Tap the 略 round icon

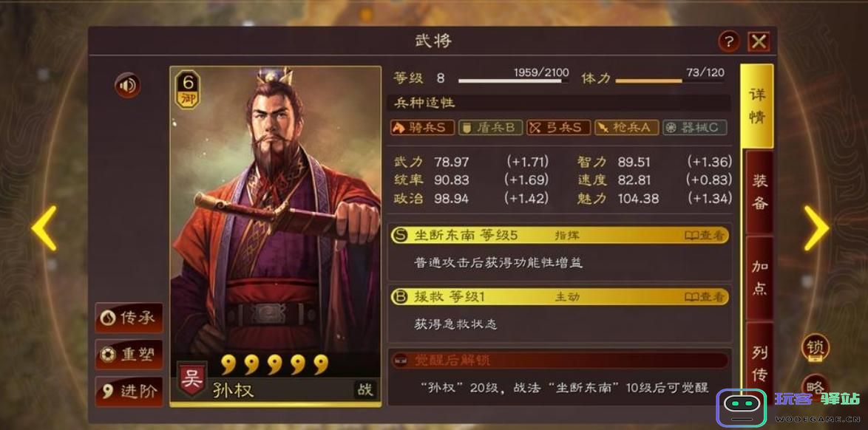(x=816, y=385)
